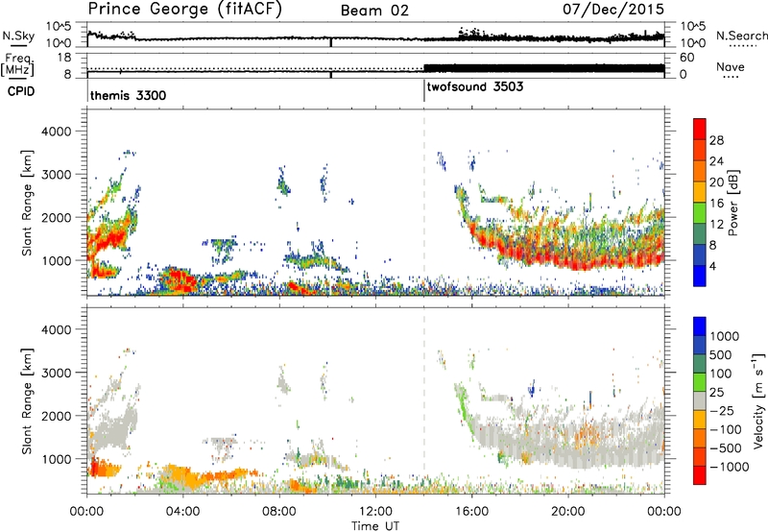This screenshot has height=532, width=768.
Task: Click the "Nave" legend label
Action: coord(731,67)
